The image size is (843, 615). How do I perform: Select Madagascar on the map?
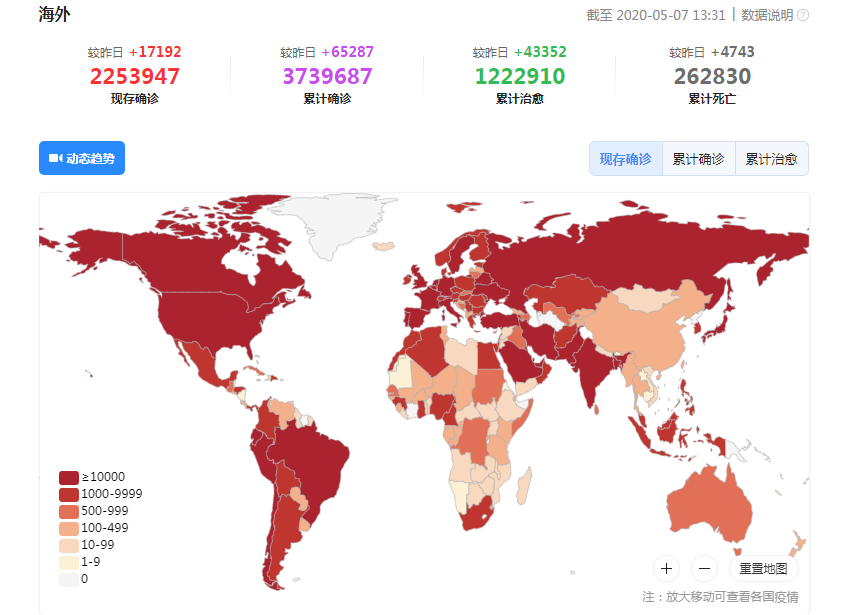(525, 485)
